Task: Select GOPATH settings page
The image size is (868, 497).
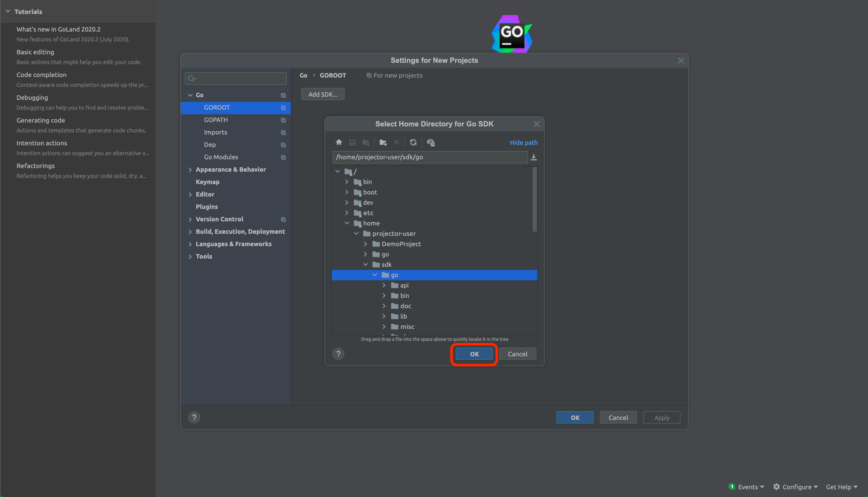Action: [x=235, y=120]
